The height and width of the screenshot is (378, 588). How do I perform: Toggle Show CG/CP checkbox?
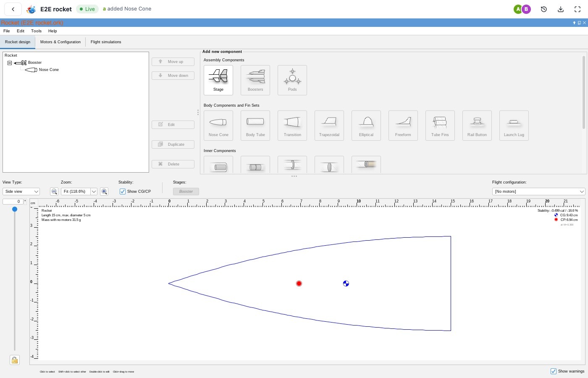coord(123,192)
